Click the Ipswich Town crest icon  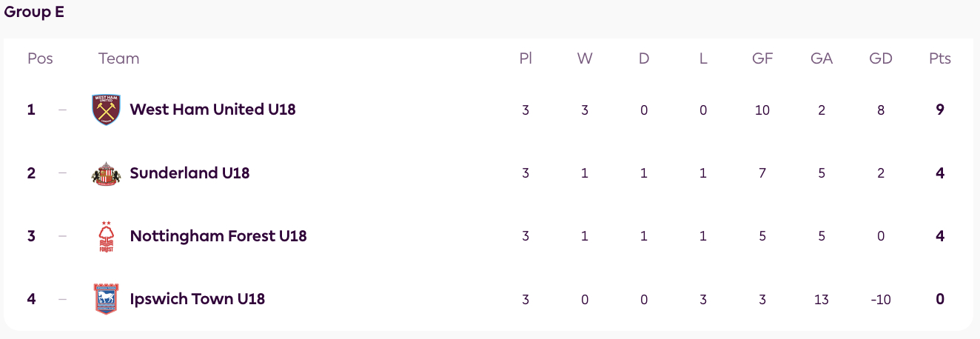coord(106,299)
